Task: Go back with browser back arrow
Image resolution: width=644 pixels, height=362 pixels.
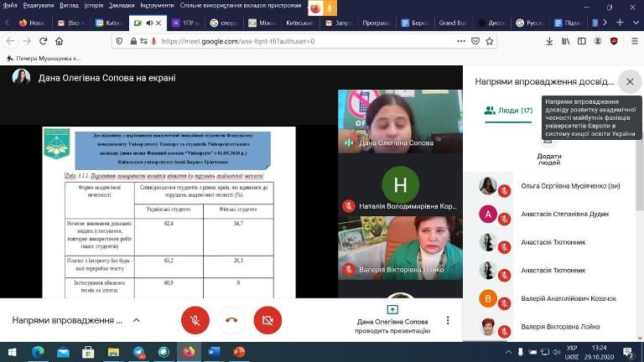Action: point(10,41)
